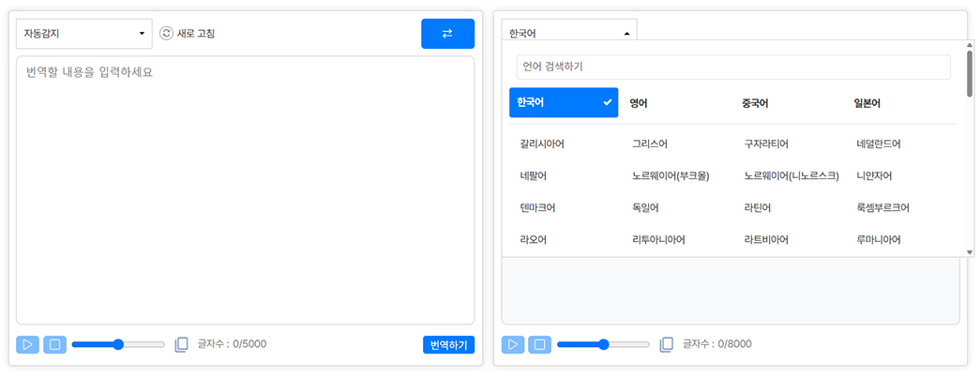Click the swap languages arrow button

tap(447, 34)
